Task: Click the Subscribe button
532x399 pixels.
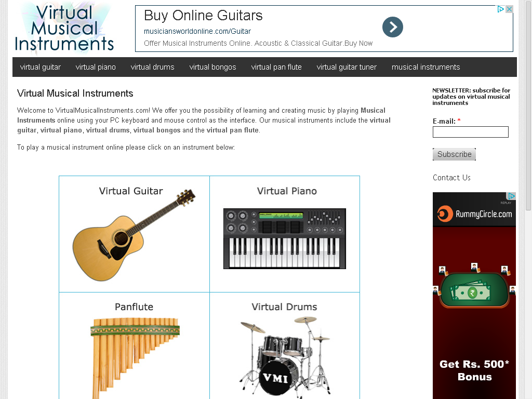Action: pyautogui.click(x=454, y=154)
